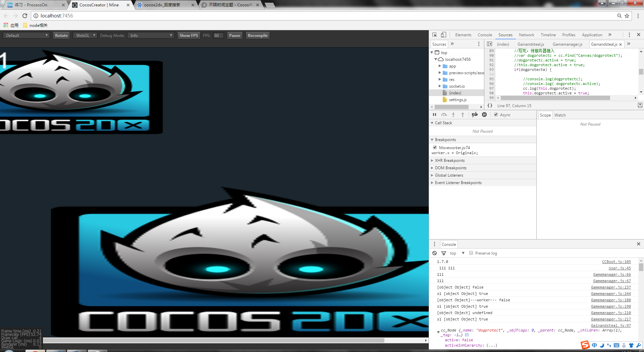Open the DevTools customize menu
Viewport: 644px width, 352px height.
629,35
